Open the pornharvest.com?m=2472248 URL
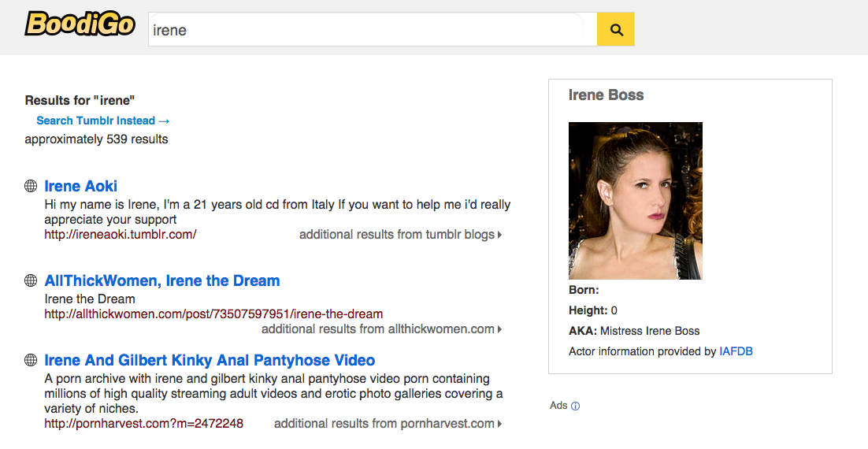Screen dimensions: 868x449 coord(144,424)
